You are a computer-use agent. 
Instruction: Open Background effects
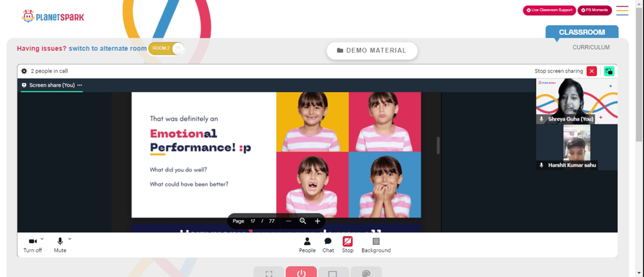tap(376, 245)
